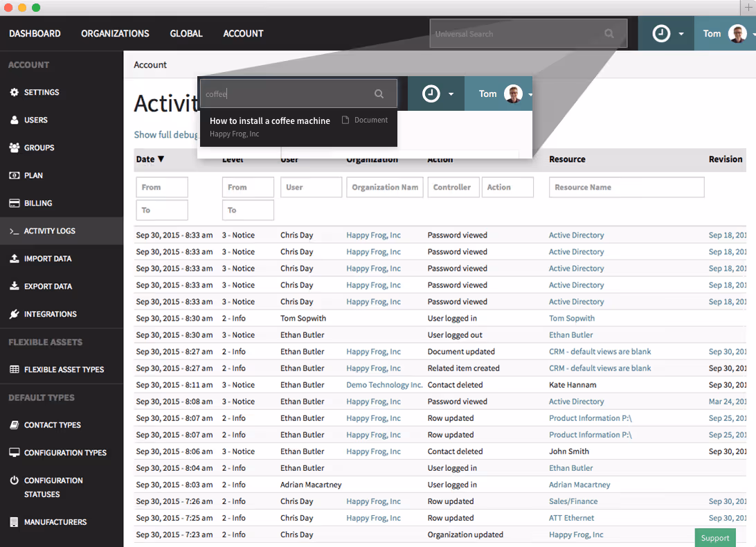Click the macOS green fullscreen button

pos(36,7)
